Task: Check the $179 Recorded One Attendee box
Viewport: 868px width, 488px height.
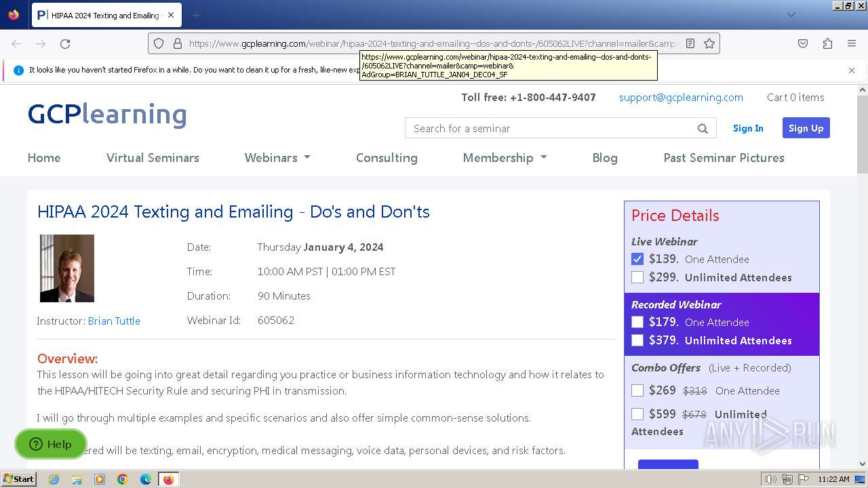Action: [x=637, y=322]
